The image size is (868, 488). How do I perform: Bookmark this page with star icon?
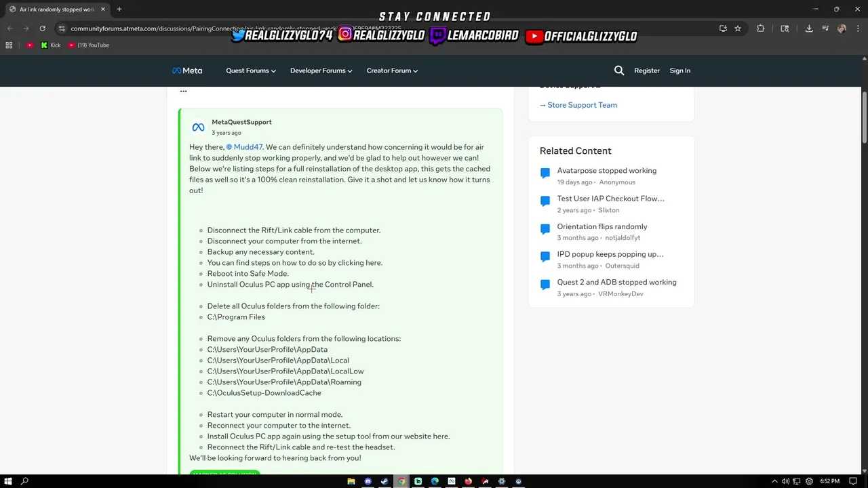[x=738, y=28]
